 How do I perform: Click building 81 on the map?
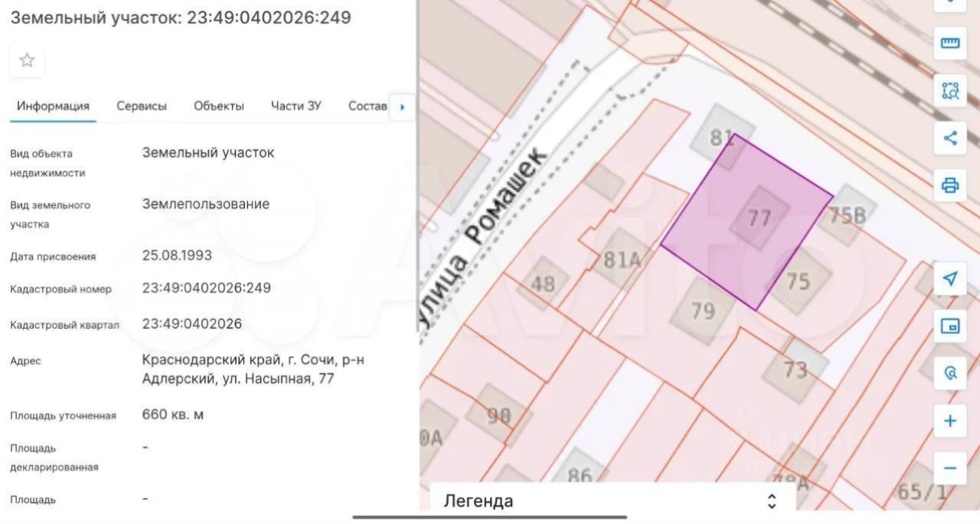(x=722, y=137)
